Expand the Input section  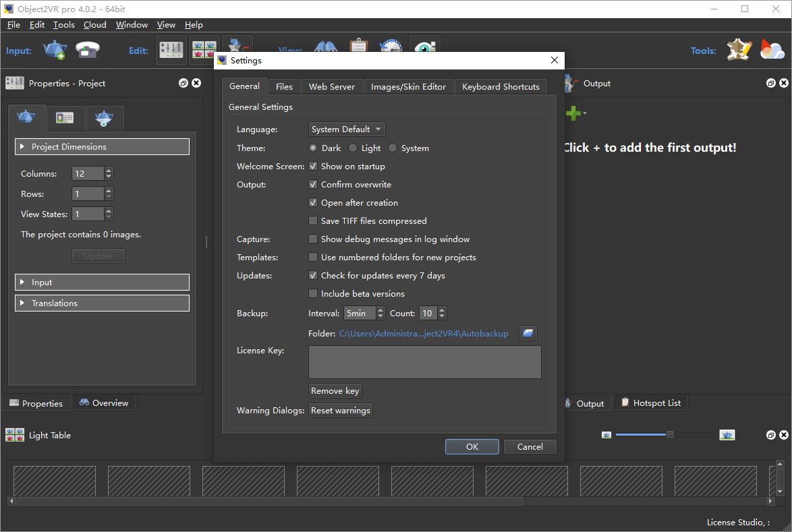point(102,282)
